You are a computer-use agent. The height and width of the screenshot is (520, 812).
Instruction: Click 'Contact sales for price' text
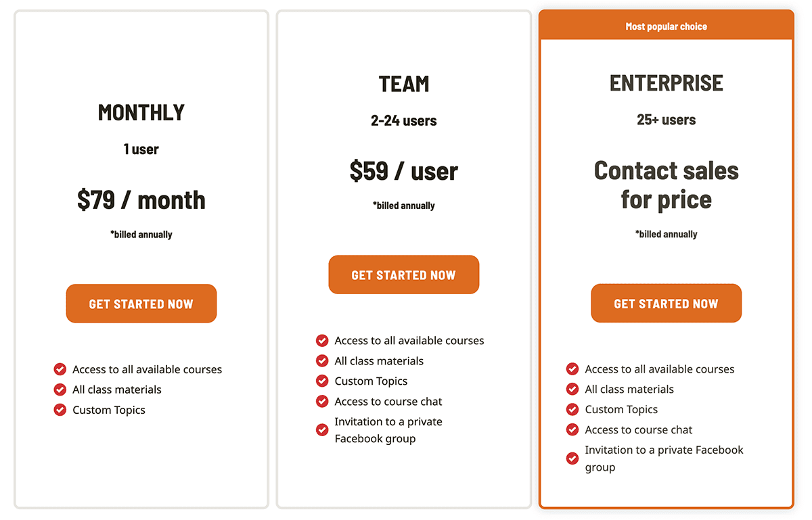click(666, 185)
